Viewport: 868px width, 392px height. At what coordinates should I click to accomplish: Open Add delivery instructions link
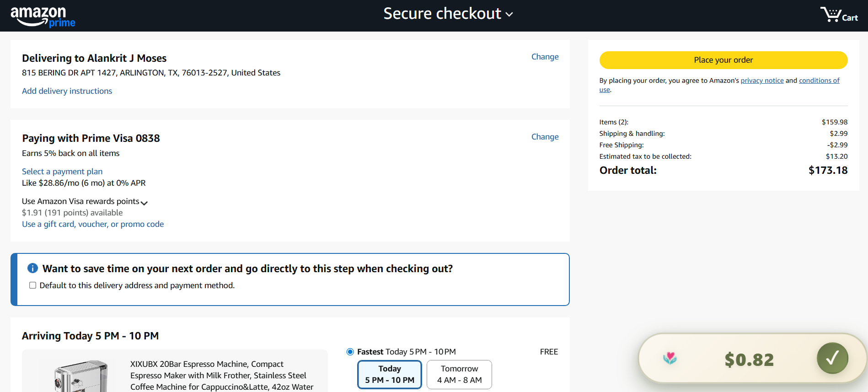[x=67, y=91]
